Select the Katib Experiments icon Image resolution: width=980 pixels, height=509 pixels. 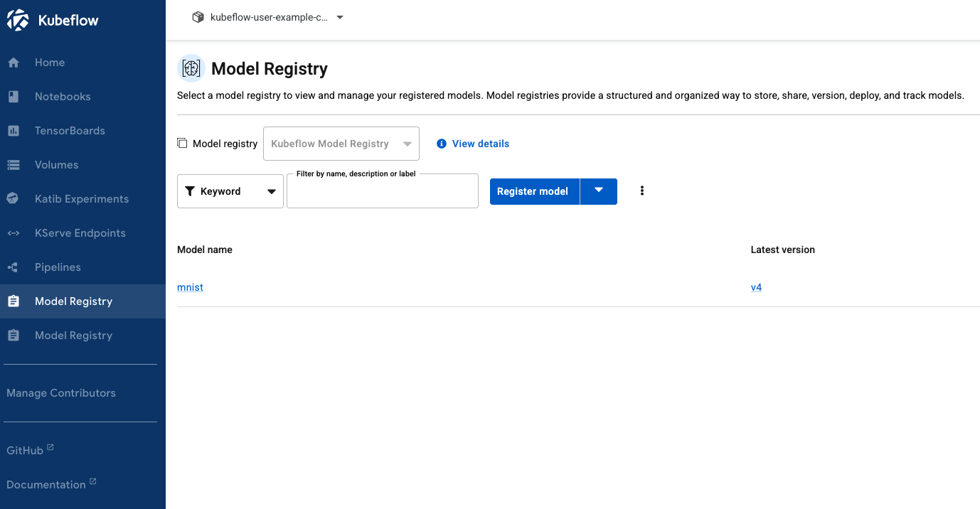tap(14, 198)
